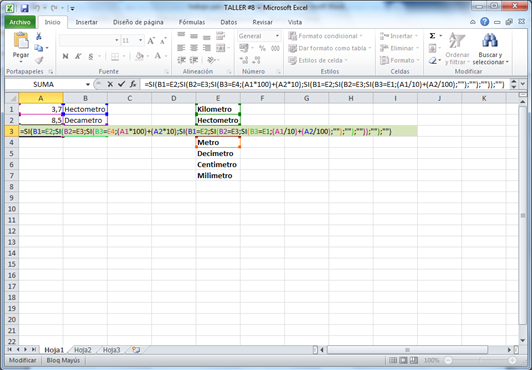Click the zoom out minus button
The width and height of the screenshot is (532, 370).
[448, 361]
